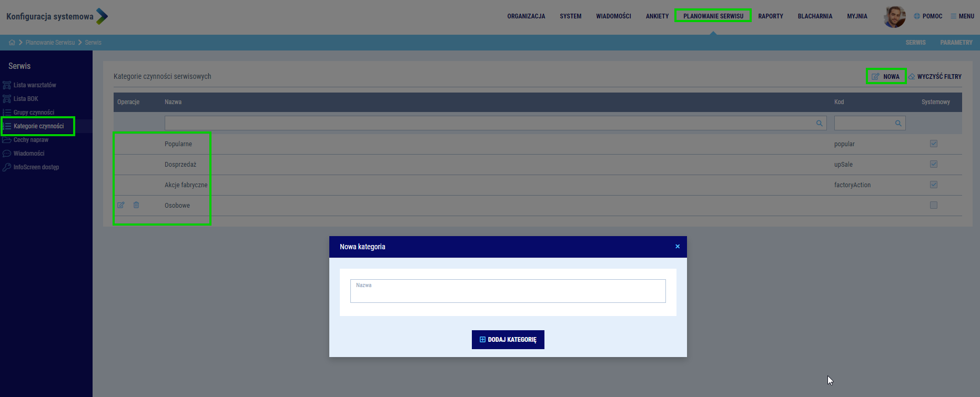Viewport: 980px width, 397px height.
Task: Open the ORGANIZACJA top menu
Action: (526, 16)
